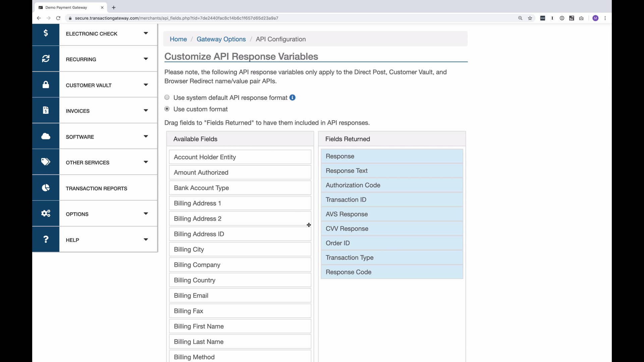Image resolution: width=644 pixels, height=362 pixels.
Task: Click the info icon beside system default format
Action: coord(292,98)
